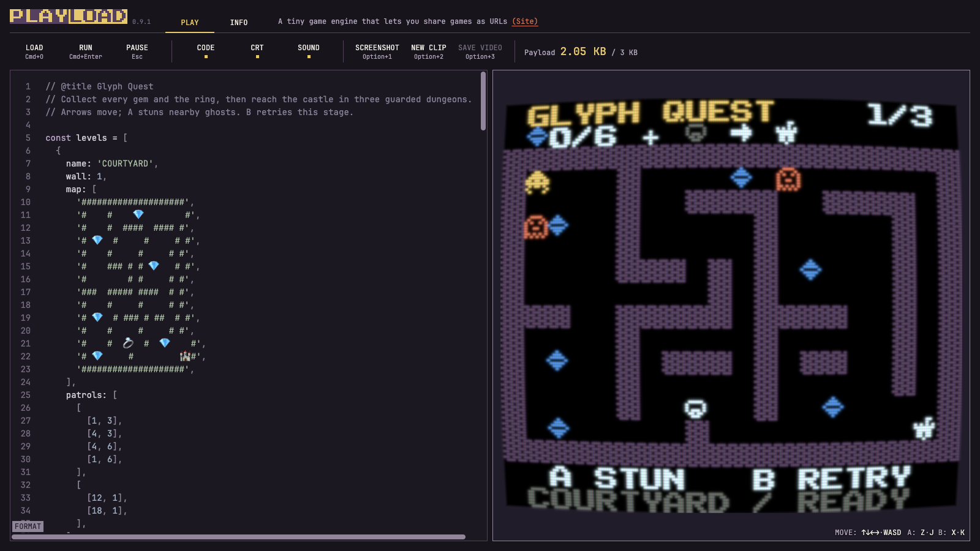Click the 'B RETRY' label in the game
Viewport: 980px width, 551px height.
(x=832, y=479)
